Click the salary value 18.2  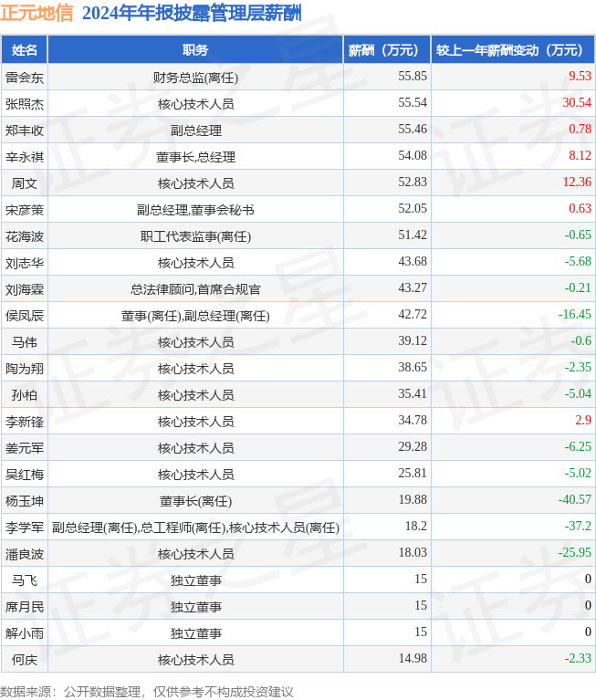(x=415, y=526)
